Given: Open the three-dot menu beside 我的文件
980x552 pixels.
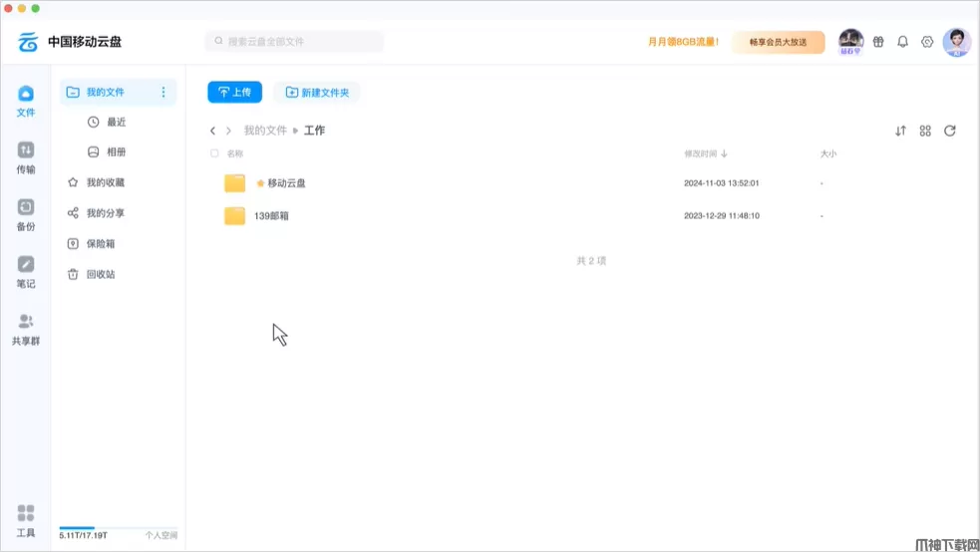Looking at the screenshot, I should coord(163,93).
